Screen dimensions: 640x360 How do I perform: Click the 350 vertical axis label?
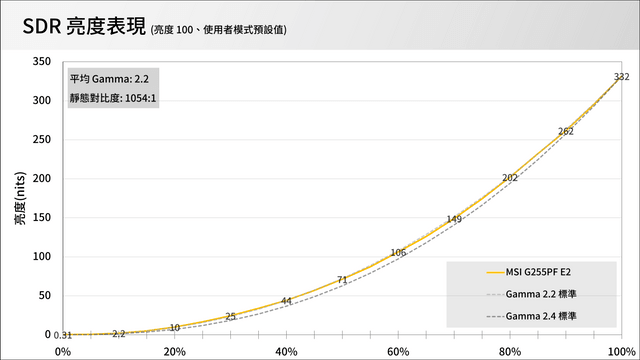(42, 62)
